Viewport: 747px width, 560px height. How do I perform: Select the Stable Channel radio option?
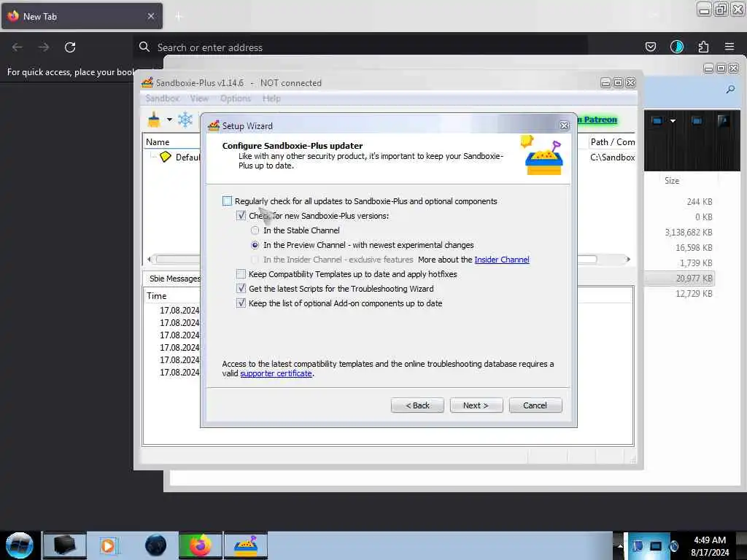(x=255, y=230)
